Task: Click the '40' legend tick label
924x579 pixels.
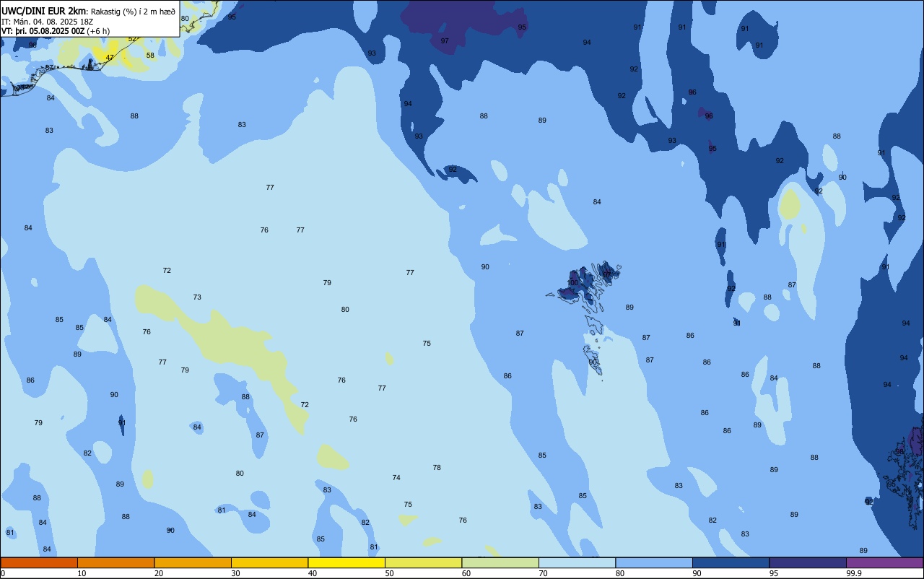Action: coord(313,573)
